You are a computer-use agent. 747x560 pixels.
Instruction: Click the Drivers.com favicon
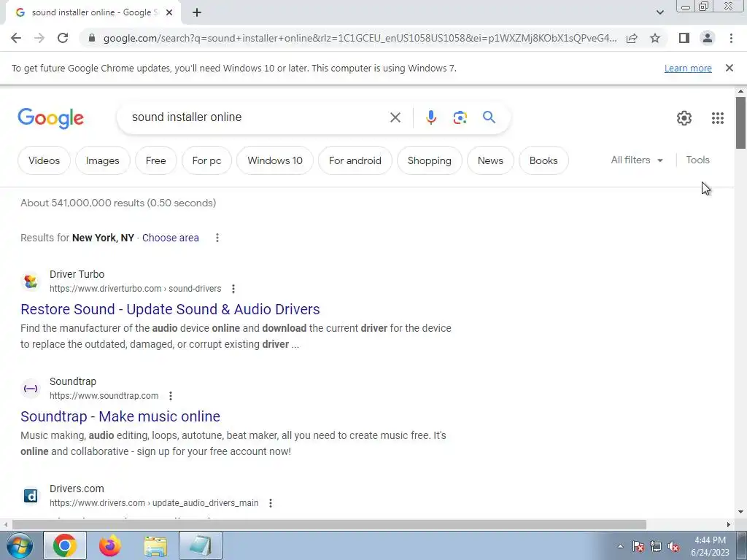click(31, 496)
